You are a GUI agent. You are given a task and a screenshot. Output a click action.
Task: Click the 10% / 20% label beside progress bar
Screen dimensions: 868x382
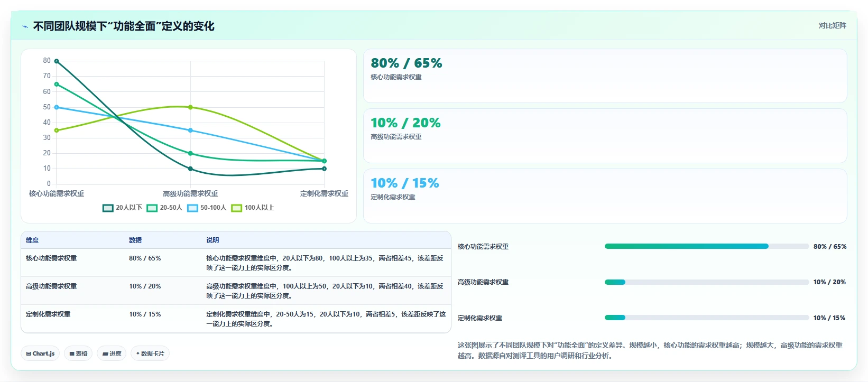(829, 282)
